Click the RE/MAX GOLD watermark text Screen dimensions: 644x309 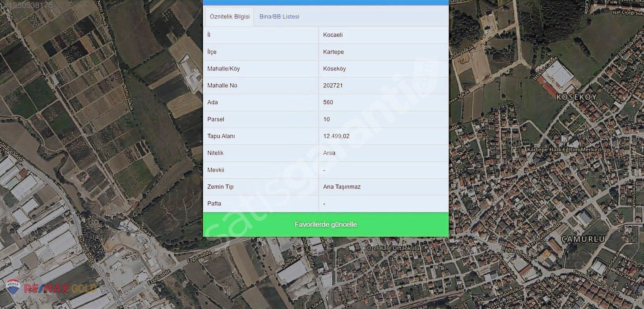(x=60, y=288)
